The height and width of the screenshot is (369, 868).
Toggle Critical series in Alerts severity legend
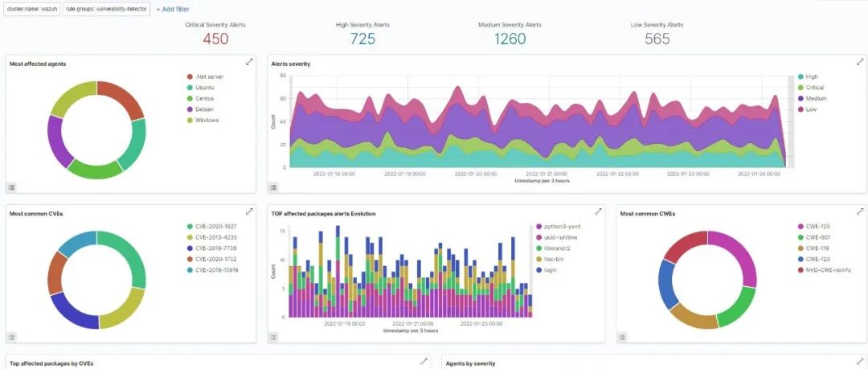tap(810, 88)
